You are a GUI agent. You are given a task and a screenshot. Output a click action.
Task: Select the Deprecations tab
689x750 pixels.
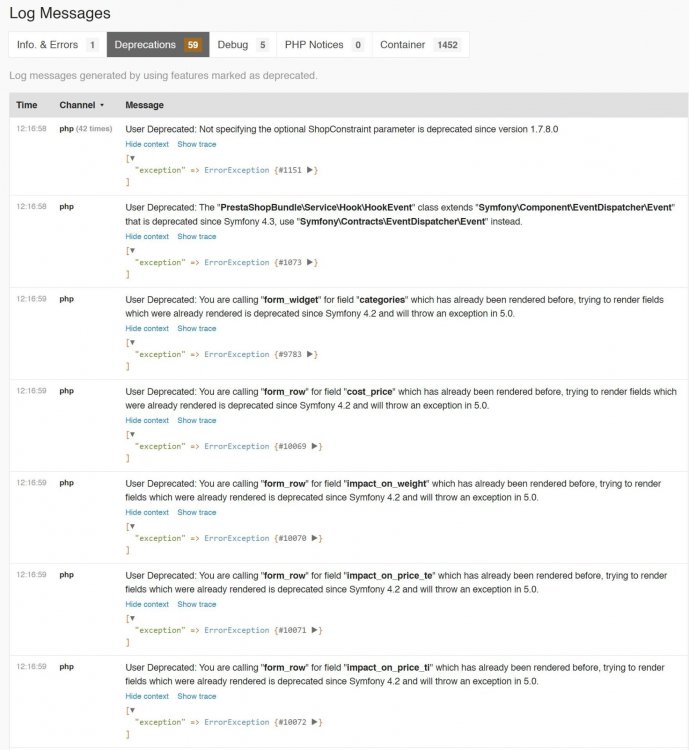tap(158, 44)
